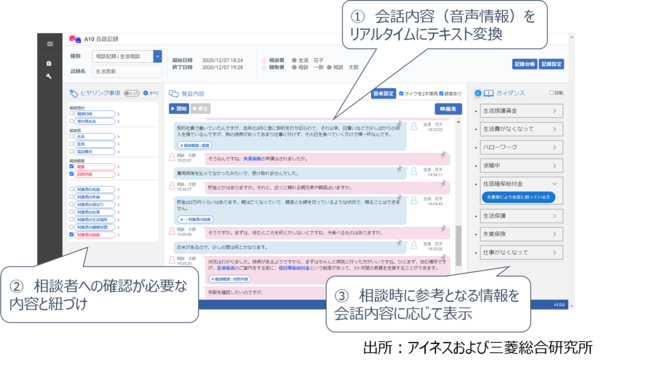Select the 対象者の健康状態 hearing item pill
The height and width of the screenshot is (365, 650).
(95, 227)
